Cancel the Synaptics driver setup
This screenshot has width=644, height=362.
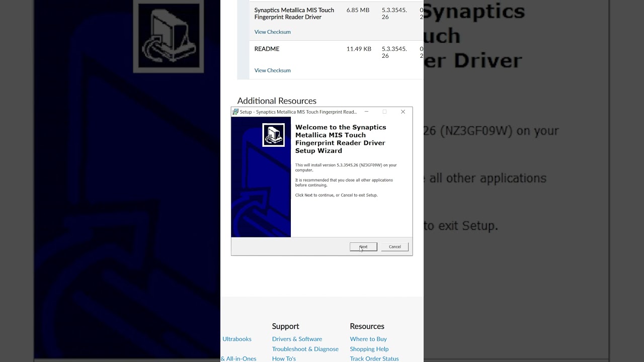tap(395, 247)
